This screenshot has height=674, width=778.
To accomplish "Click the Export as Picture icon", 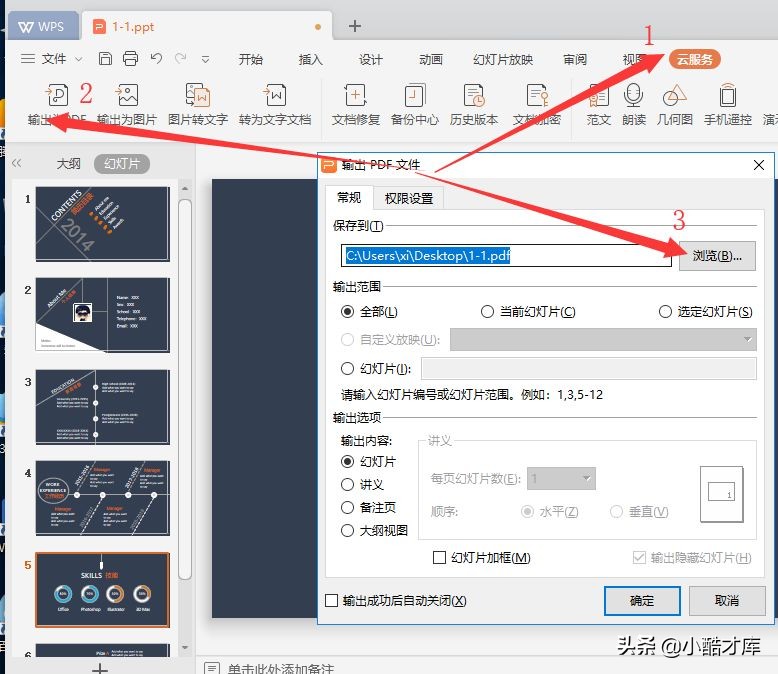I will [x=127, y=95].
